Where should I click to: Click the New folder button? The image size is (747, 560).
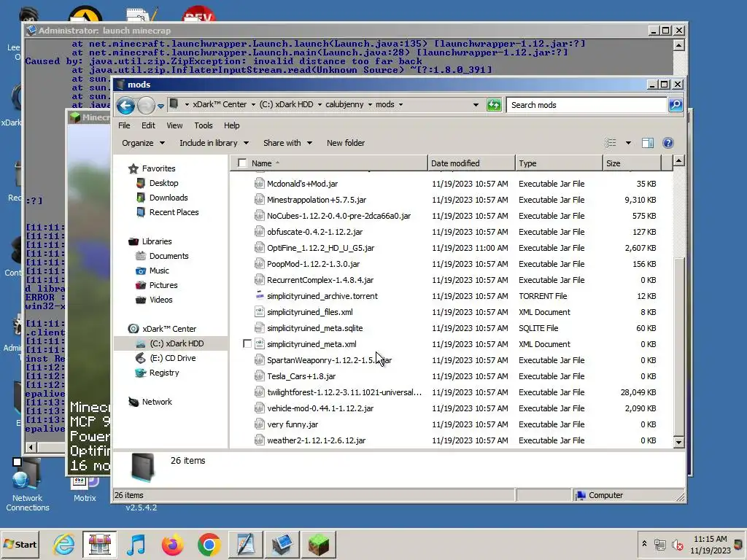(345, 143)
